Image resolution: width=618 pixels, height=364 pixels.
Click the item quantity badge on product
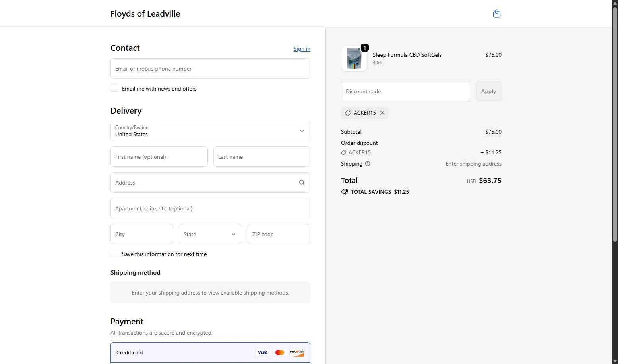click(x=364, y=48)
